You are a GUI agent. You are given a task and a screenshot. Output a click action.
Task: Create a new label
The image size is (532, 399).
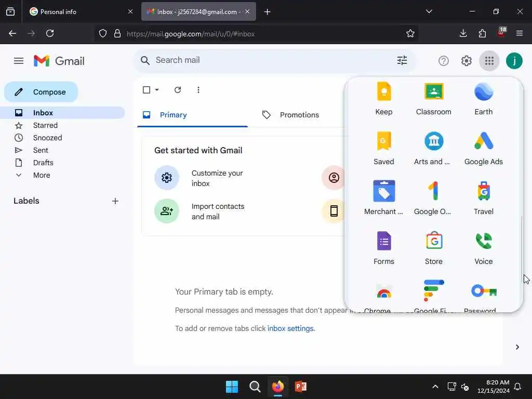coord(115,201)
